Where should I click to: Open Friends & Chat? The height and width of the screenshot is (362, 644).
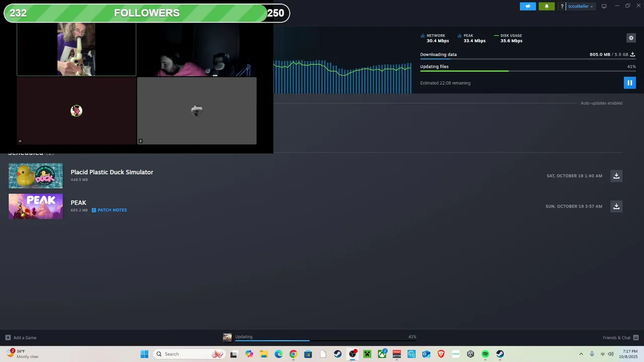click(x=620, y=338)
